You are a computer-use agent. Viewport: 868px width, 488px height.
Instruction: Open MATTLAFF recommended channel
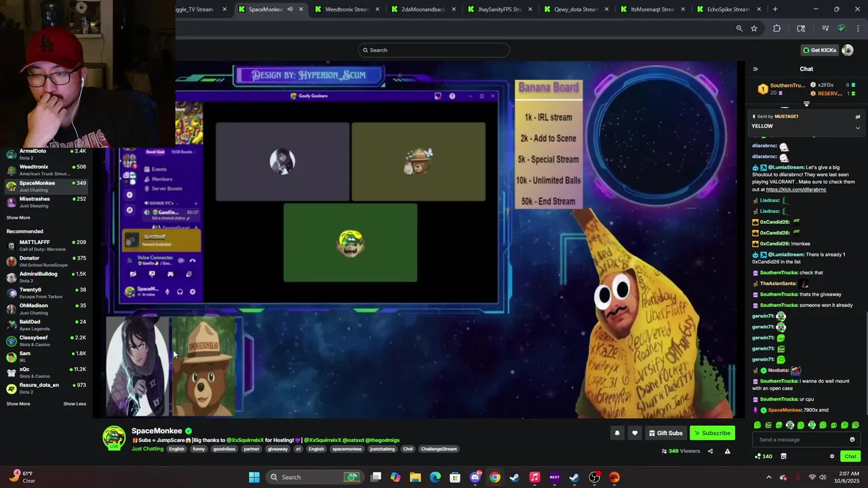(45, 245)
